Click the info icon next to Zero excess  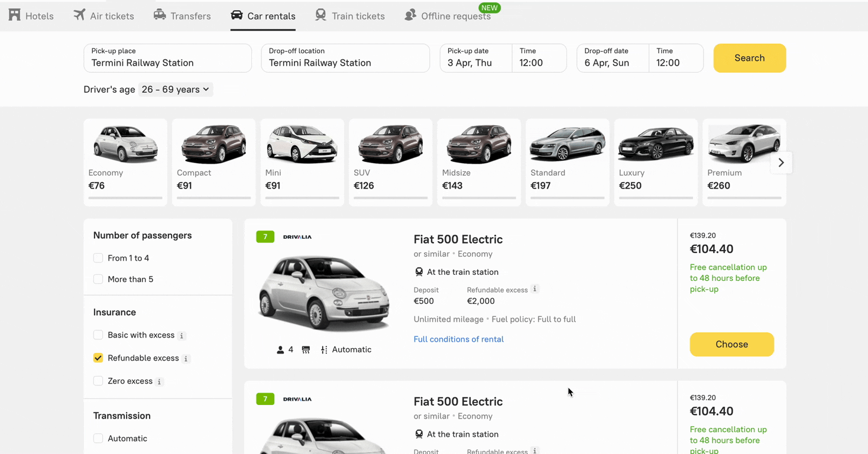tap(160, 382)
